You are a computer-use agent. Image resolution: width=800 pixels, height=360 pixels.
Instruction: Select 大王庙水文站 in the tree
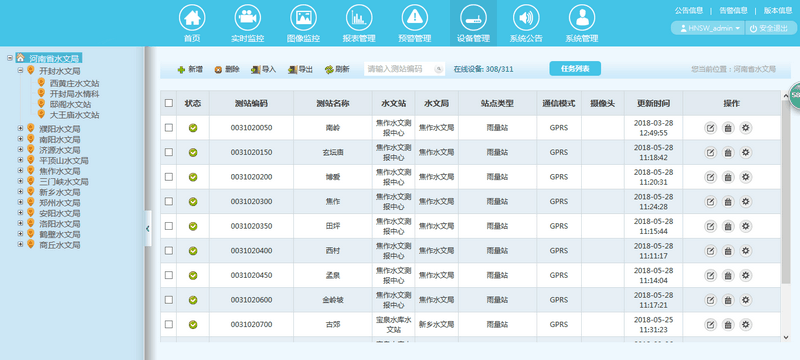(x=74, y=115)
